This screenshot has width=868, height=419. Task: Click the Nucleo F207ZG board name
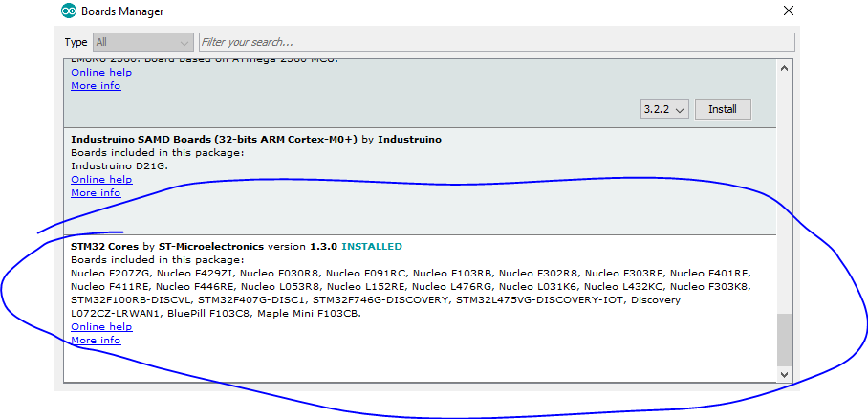pos(113,274)
